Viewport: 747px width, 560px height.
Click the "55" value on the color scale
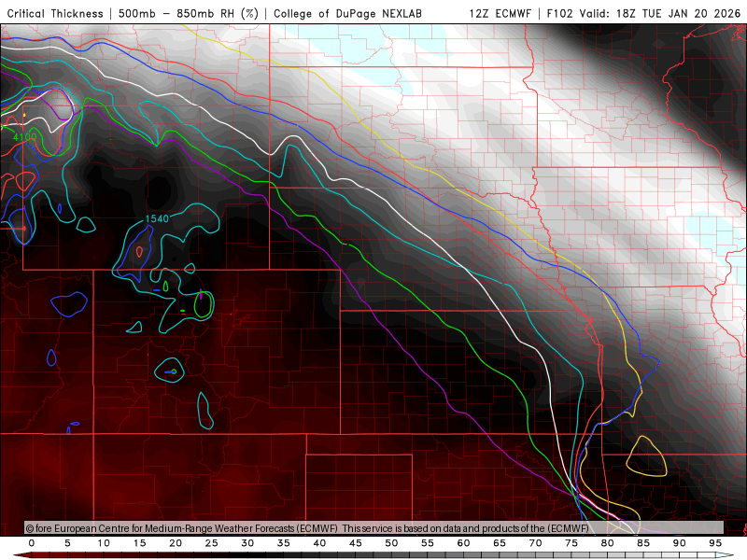[428, 543]
